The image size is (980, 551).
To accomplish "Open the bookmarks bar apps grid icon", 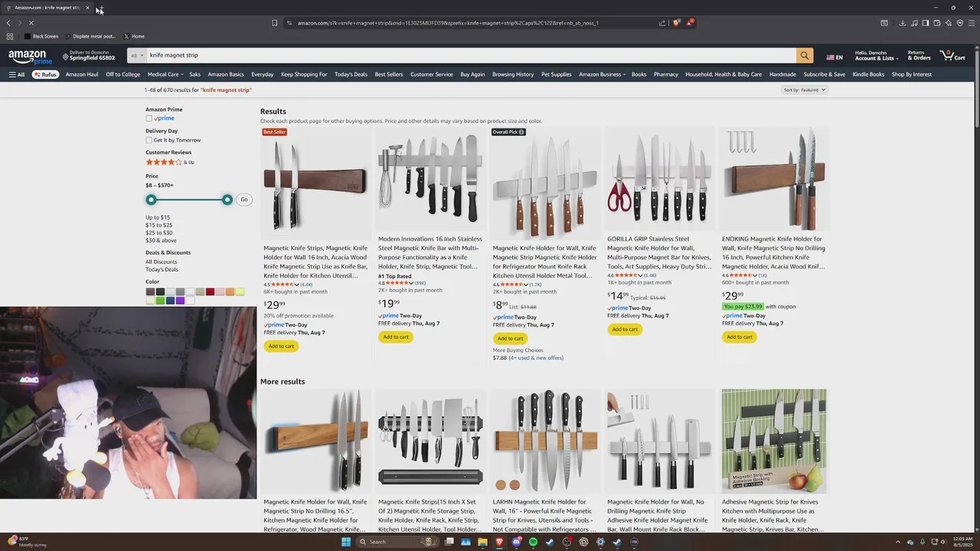I will [x=9, y=36].
